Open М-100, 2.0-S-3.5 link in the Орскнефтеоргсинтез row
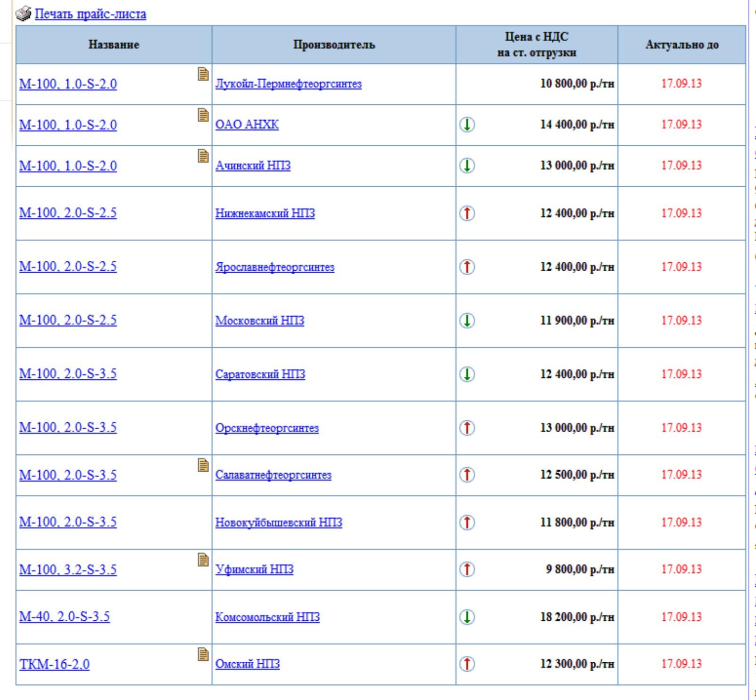Screen dimensions: 756x700 [x=68, y=428]
